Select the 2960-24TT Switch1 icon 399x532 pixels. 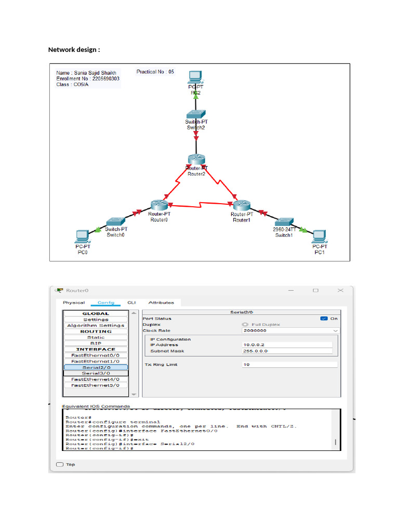click(285, 222)
